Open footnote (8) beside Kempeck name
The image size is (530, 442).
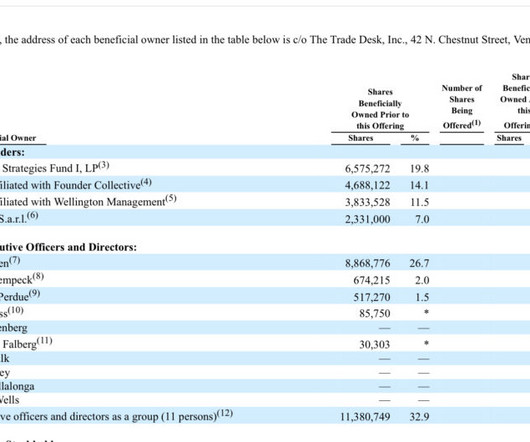(x=38, y=277)
